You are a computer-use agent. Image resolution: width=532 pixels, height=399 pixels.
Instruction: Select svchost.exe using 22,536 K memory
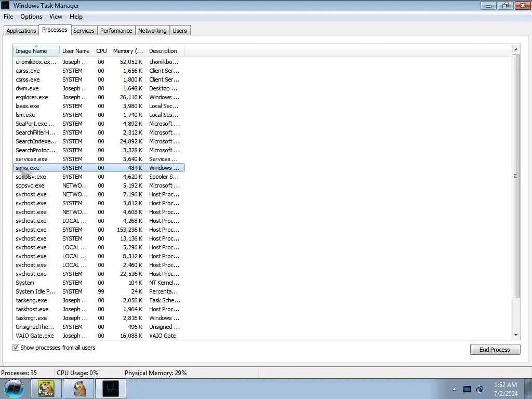coord(99,274)
